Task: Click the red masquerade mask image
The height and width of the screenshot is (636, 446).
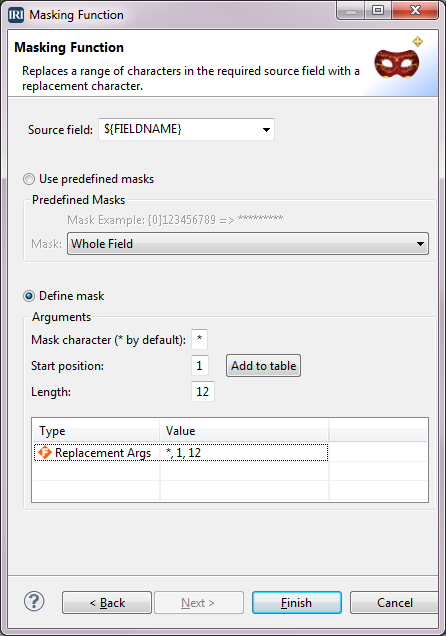Action: tap(397, 63)
